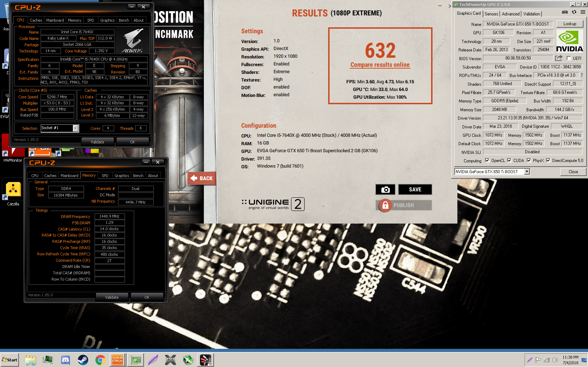This screenshot has height=367, width=588.
Task: Click the Bus Interface question mark icon
Action: (582, 75)
